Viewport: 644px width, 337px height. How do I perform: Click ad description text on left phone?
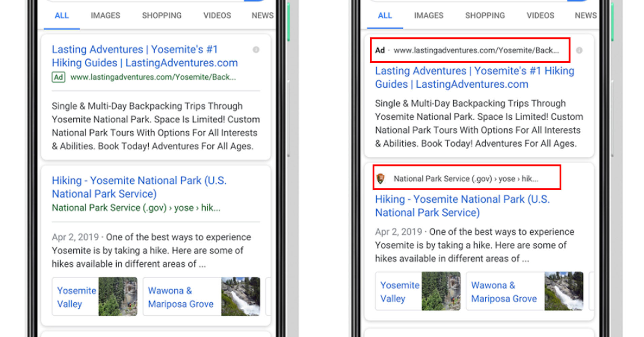[x=156, y=126]
